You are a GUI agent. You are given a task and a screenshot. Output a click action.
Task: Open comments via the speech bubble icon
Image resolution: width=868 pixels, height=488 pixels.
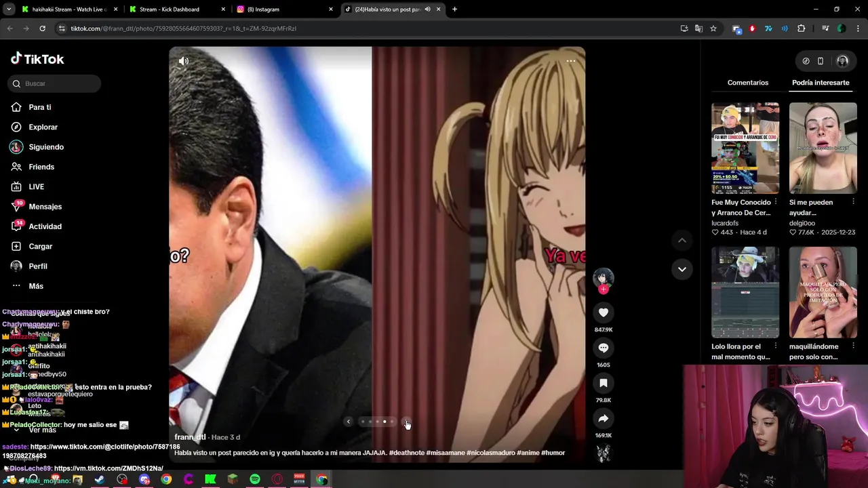click(x=603, y=348)
